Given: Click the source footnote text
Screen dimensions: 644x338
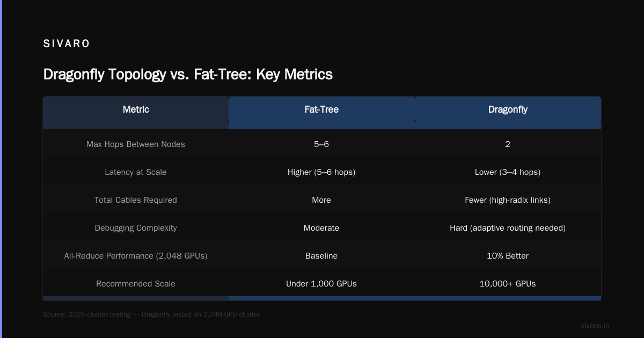Looking at the screenshot, I should [151, 314].
